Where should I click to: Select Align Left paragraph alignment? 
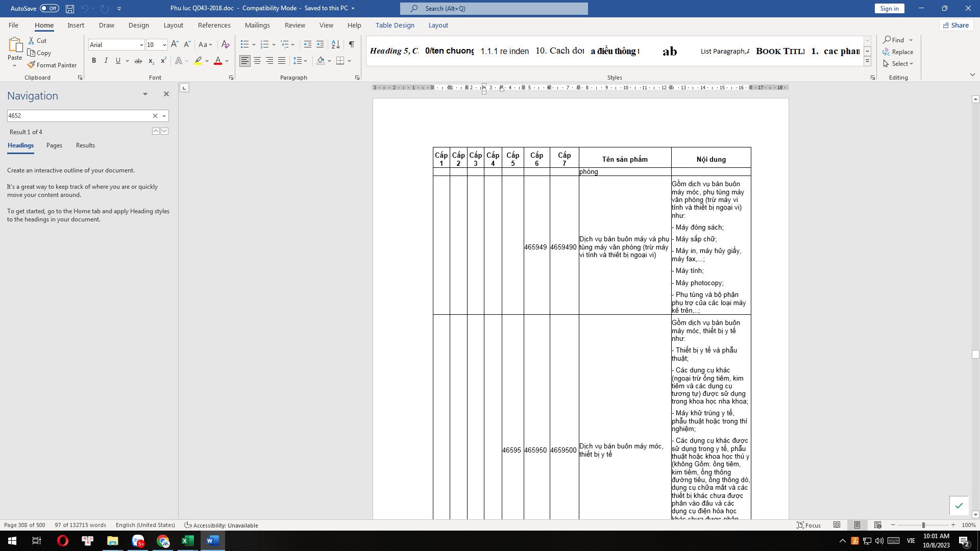point(245,61)
